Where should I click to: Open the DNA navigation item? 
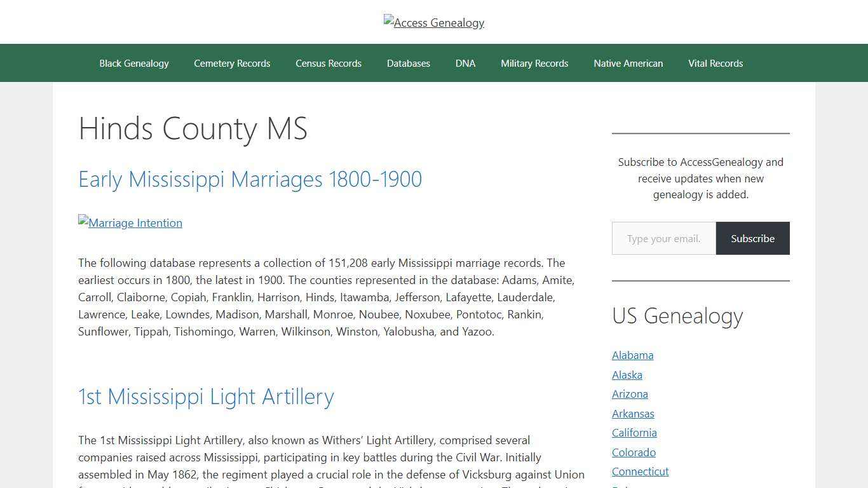coord(465,63)
